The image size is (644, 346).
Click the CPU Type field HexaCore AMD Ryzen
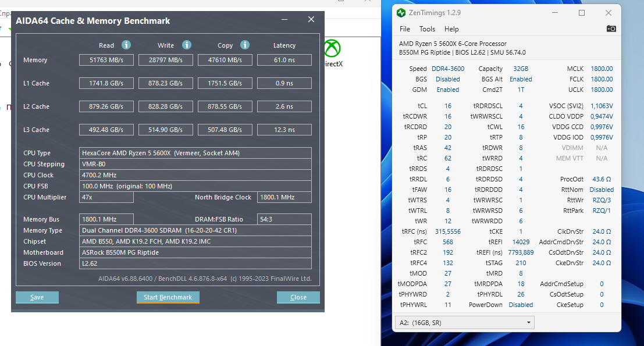(x=195, y=153)
